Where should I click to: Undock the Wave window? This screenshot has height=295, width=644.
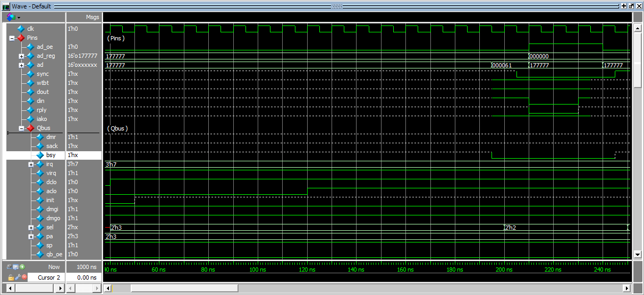[x=631, y=6]
